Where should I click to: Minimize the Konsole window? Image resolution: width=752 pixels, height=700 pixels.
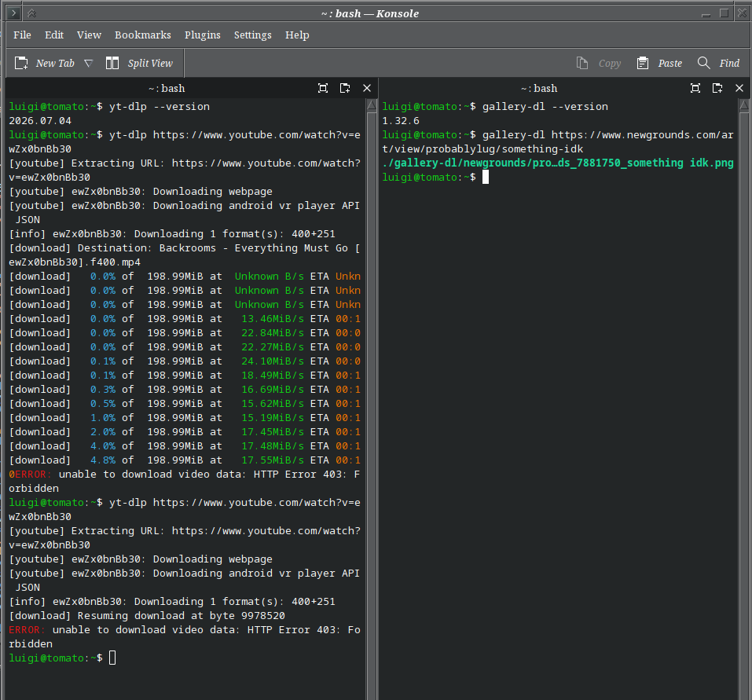(706, 14)
